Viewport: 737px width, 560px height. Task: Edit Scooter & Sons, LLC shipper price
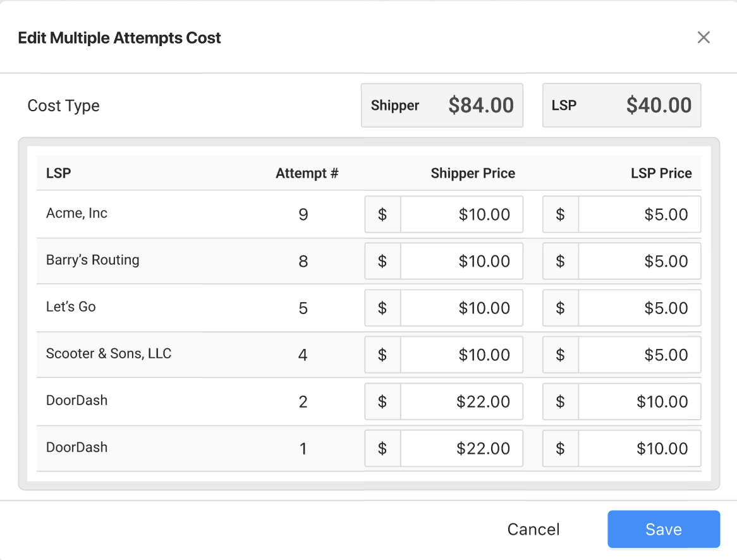(x=461, y=355)
